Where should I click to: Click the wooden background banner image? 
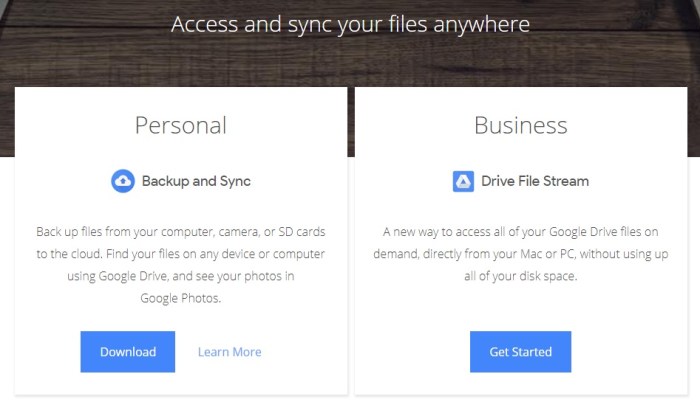pyautogui.click(x=80, y=50)
